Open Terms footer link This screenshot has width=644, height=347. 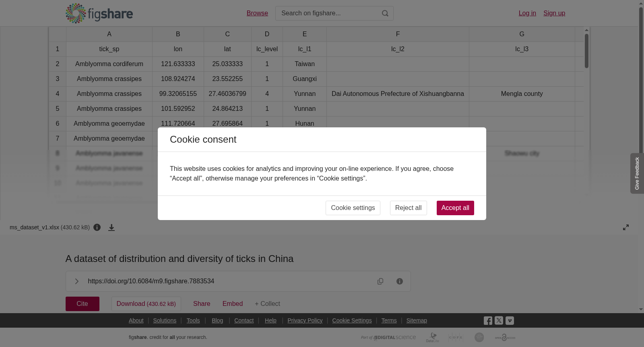tap(389, 320)
